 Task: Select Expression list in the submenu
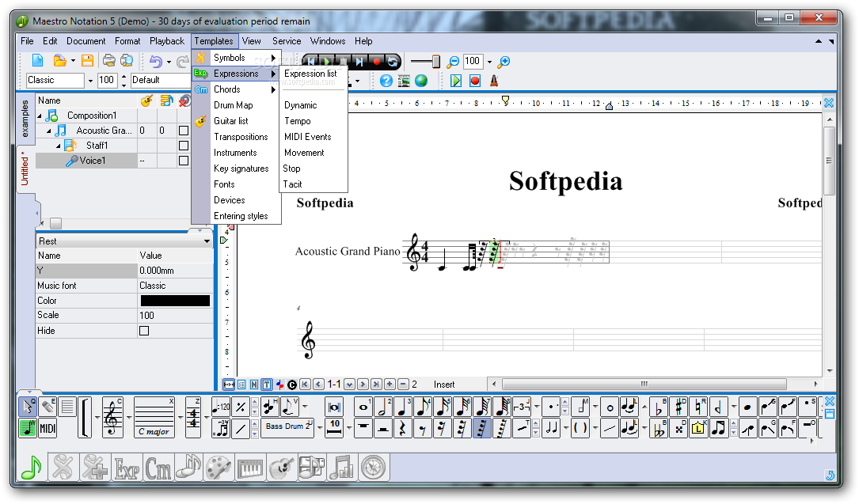(x=310, y=74)
